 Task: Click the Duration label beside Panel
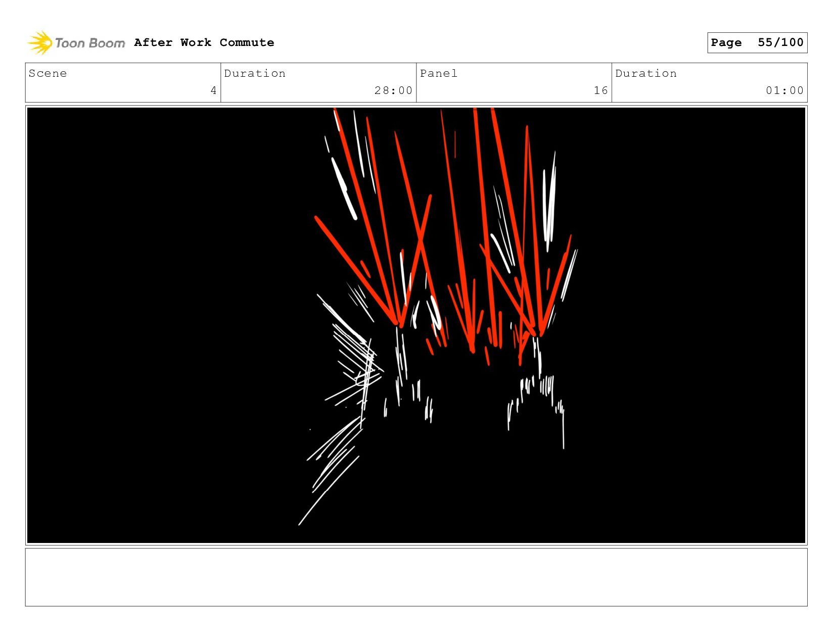[x=646, y=74]
